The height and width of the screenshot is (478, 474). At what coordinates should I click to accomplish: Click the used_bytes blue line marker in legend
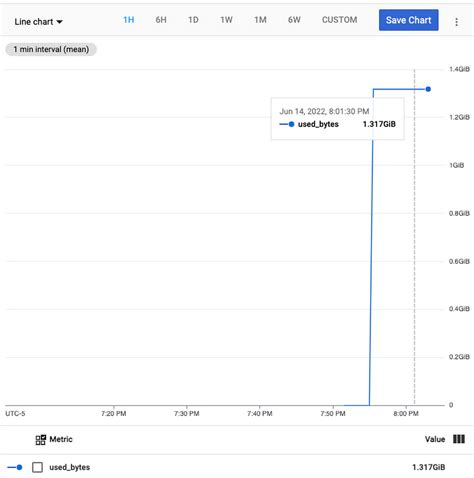coord(15,467)
